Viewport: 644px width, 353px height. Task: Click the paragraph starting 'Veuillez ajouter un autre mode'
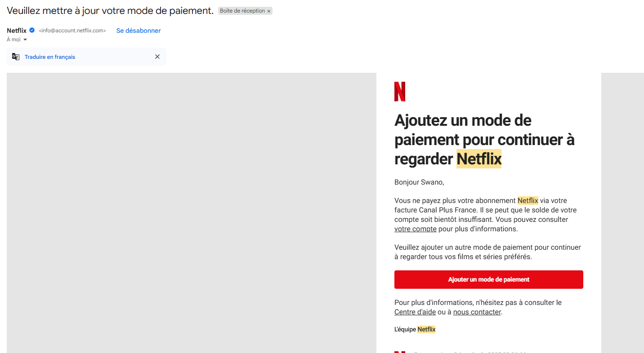(x=487, y=252)
